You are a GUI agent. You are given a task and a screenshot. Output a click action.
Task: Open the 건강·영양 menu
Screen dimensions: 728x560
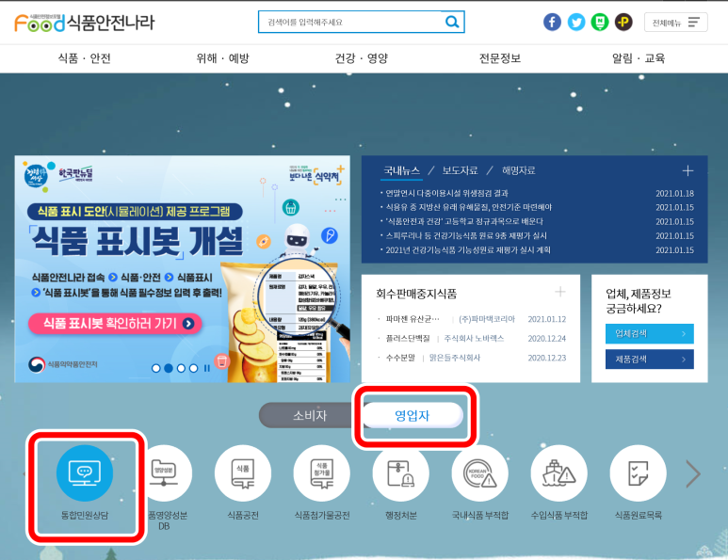tap(362, 58)
